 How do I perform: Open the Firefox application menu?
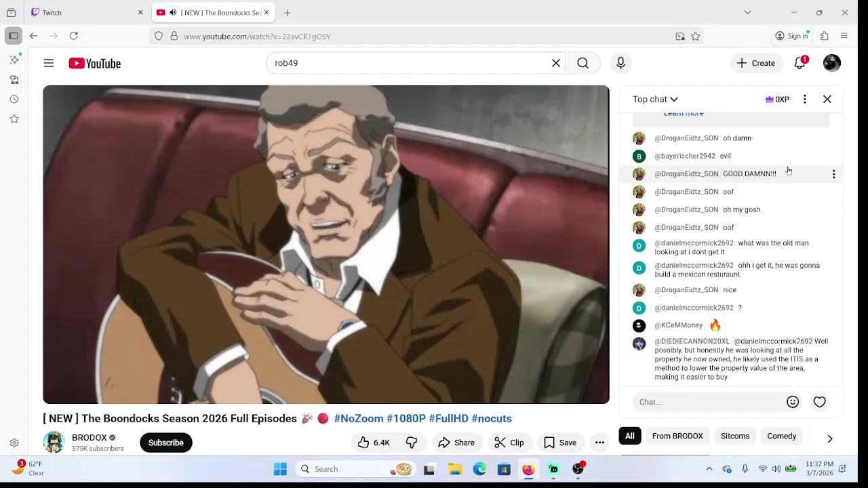844,36
